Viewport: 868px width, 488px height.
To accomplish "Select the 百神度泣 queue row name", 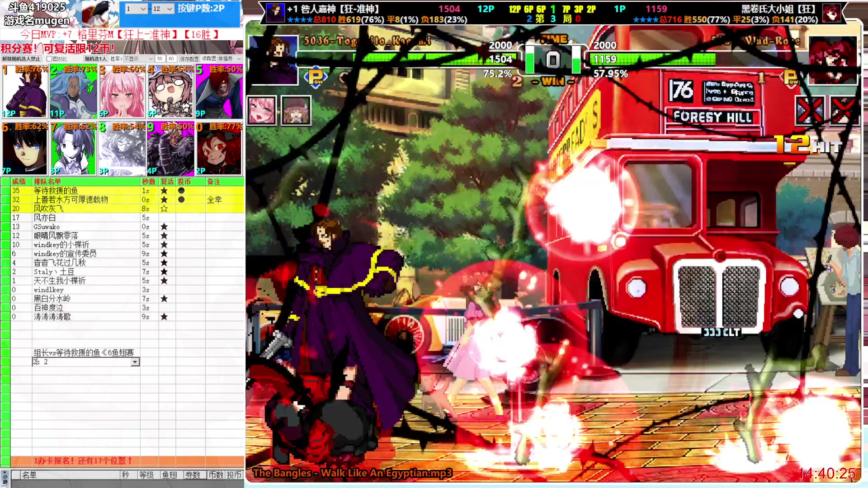I will pos(48,308).
